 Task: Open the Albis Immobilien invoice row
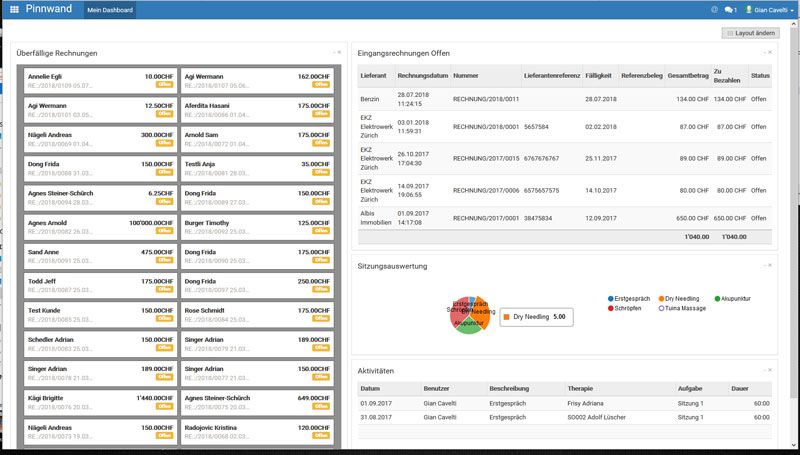tap(564, 218)
